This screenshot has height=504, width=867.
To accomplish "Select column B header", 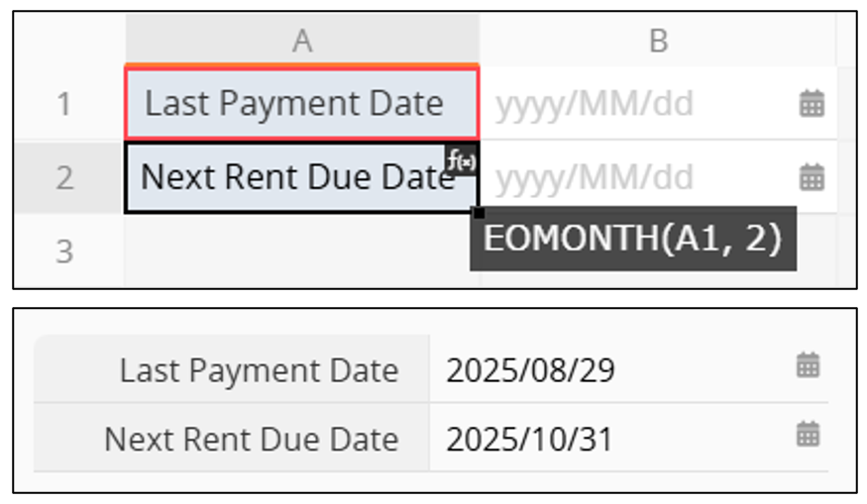I will (658, 41).
